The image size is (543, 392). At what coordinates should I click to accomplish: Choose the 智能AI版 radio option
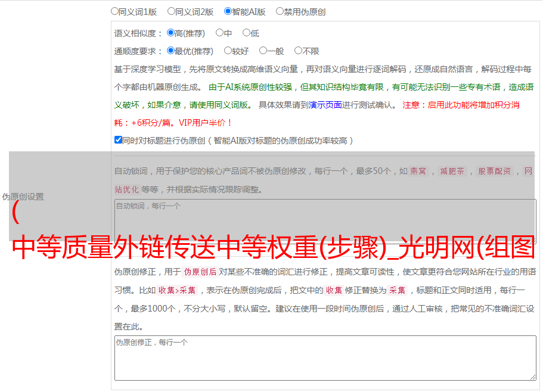click(228, 11)
